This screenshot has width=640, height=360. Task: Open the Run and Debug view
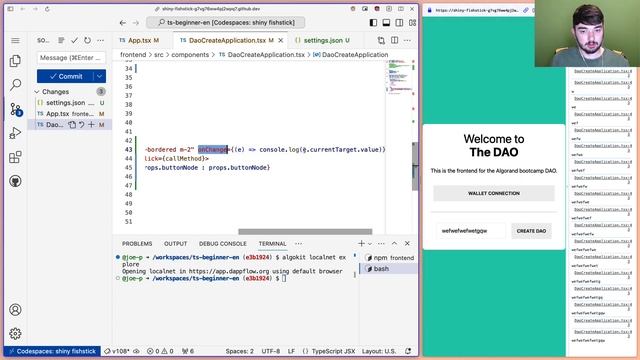pyautogui.click(x=15, y=133)
